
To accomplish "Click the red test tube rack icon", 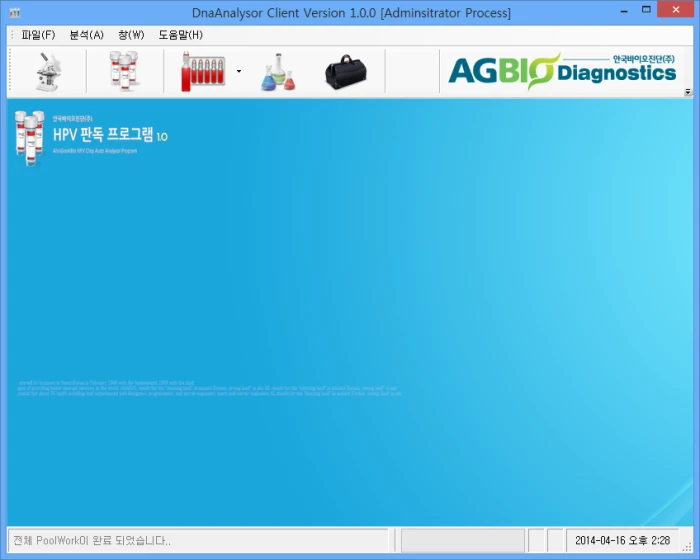I will [203, 71].
